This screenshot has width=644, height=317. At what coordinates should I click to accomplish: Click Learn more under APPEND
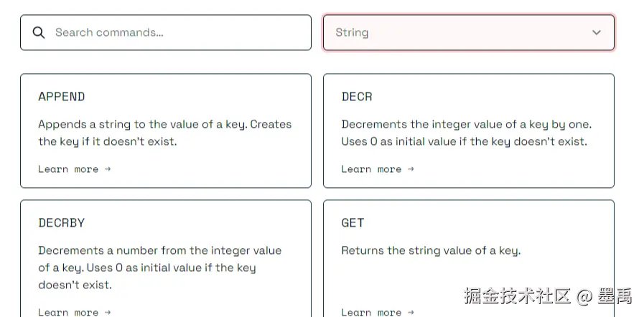tap(68, 169)
